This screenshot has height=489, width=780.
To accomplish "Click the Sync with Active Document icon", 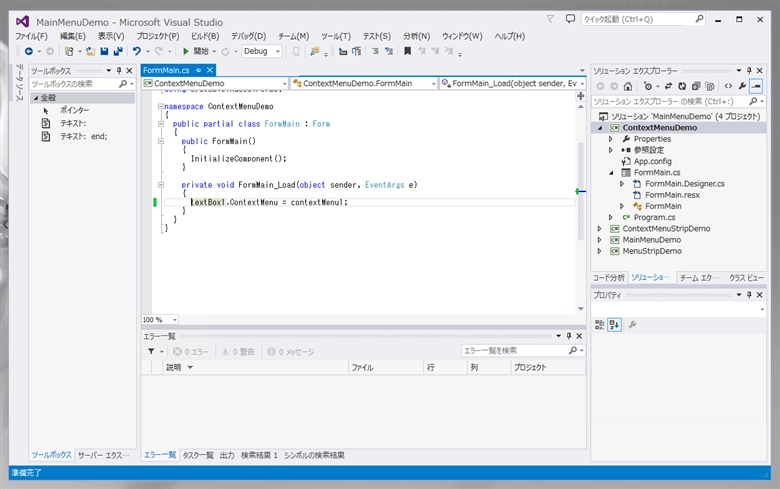I will [x=668, y=86].
